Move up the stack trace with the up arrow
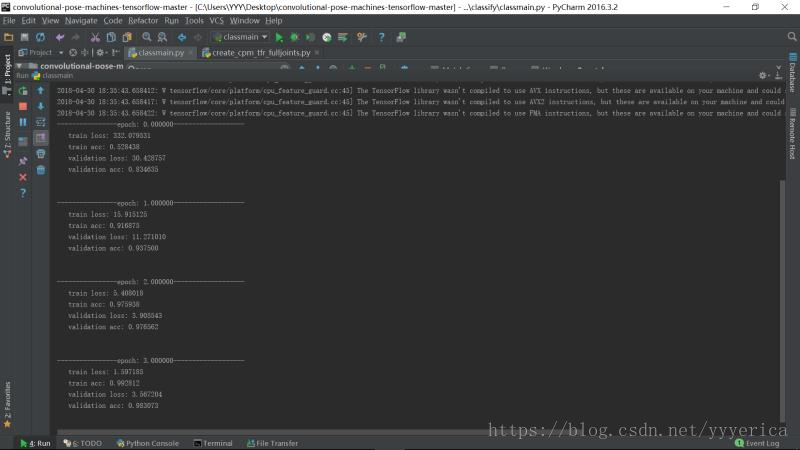This screenshot has height=450, width=800. pyautogui.click(x=41, y=91)
